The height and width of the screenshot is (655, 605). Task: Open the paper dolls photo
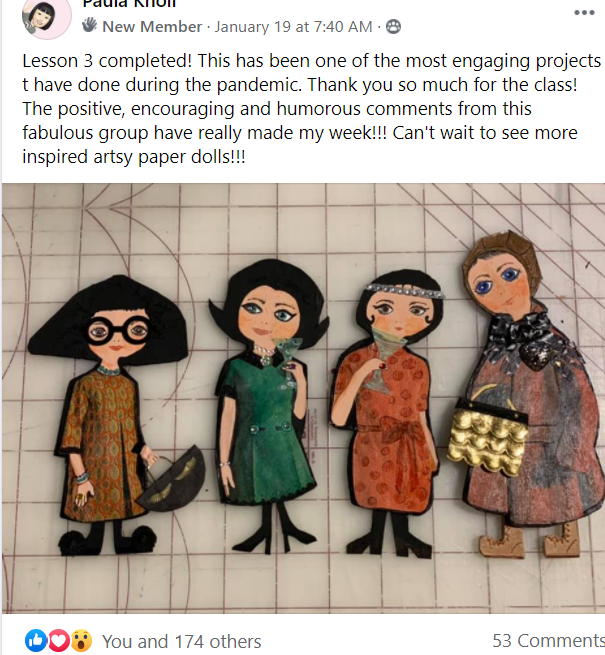(303, 398)
